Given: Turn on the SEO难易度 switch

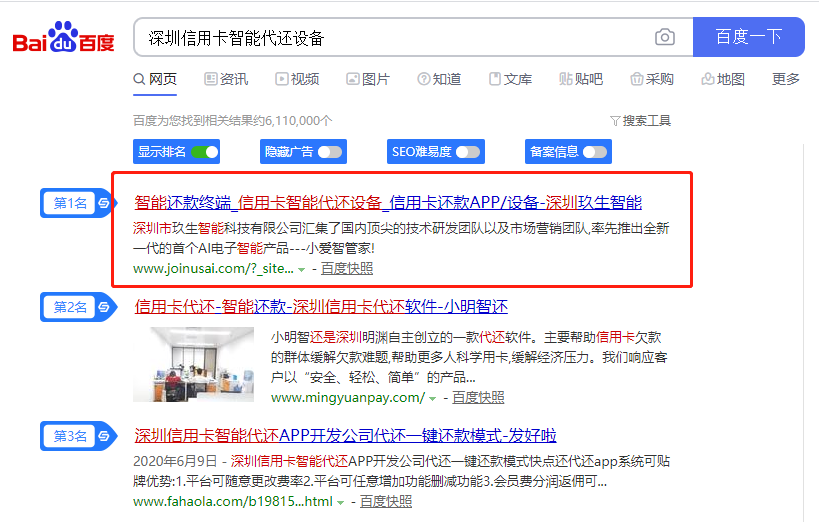Looking at the screenshot, I should coord(468,152).
